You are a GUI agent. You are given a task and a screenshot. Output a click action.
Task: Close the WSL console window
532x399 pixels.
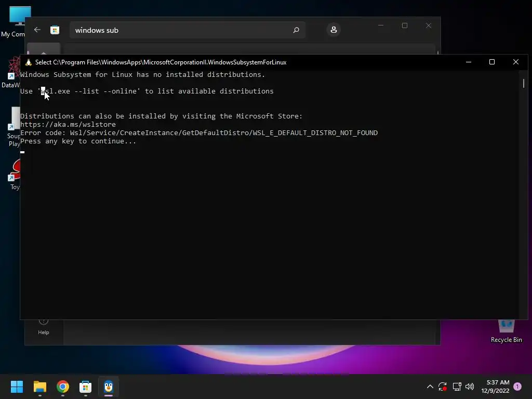516,62
